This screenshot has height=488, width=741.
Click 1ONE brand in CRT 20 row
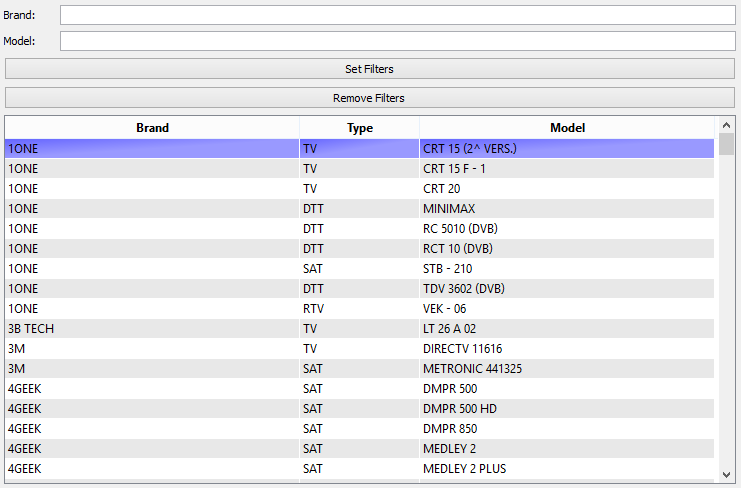pos(152,188)
